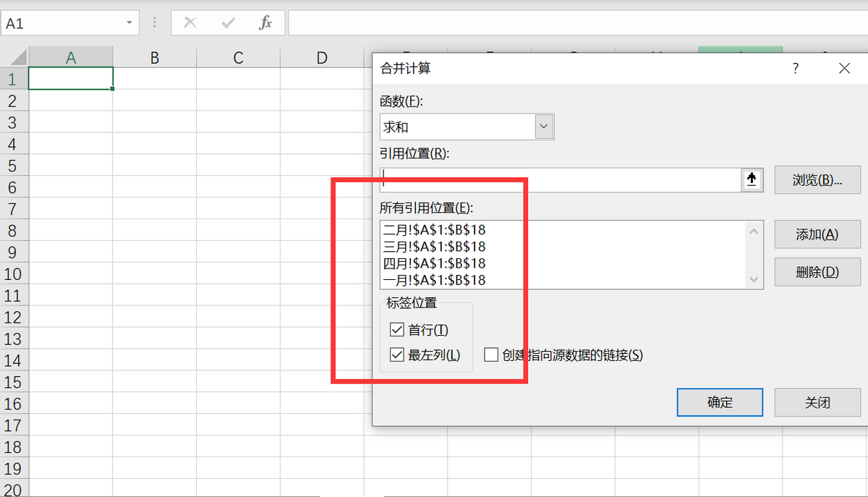Click the 删除 button
868x497 pixels.
[817, 272]
